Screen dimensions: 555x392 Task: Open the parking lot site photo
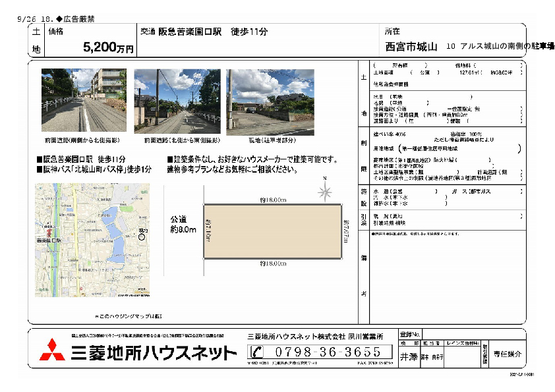point(270,99)
